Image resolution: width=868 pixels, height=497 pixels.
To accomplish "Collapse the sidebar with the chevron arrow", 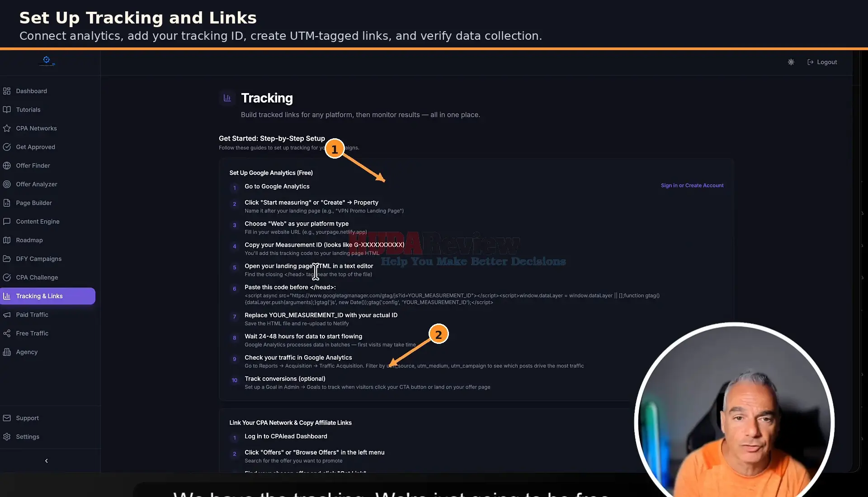I will pyautogui.click(x=46, y=460).
